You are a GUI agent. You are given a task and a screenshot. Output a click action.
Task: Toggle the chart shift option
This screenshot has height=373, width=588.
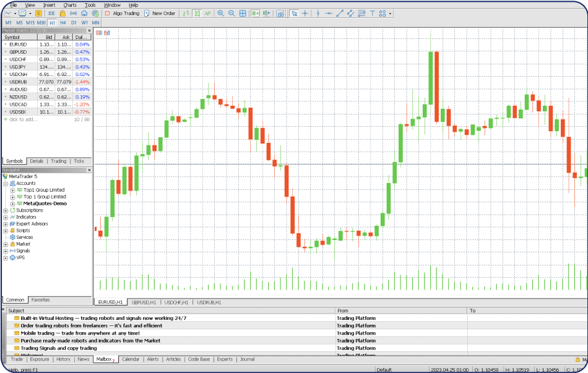[x=267, y=13]
